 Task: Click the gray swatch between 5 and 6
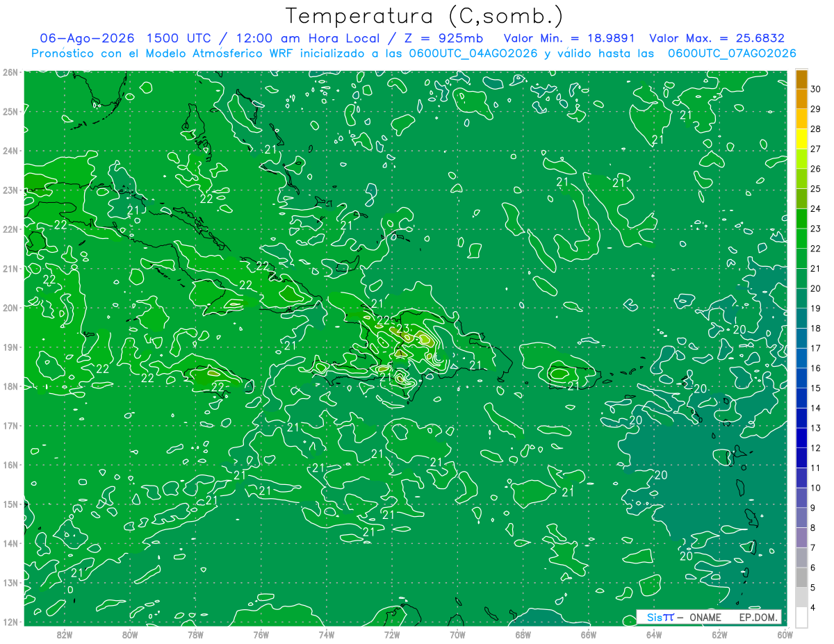tap(801, 577)
